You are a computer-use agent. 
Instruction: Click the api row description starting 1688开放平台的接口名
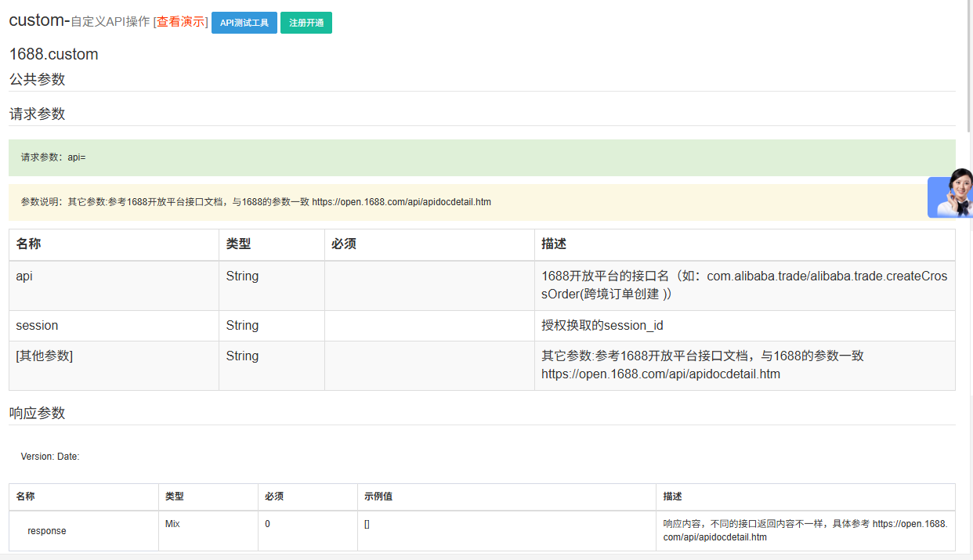[x=744, y=285]
